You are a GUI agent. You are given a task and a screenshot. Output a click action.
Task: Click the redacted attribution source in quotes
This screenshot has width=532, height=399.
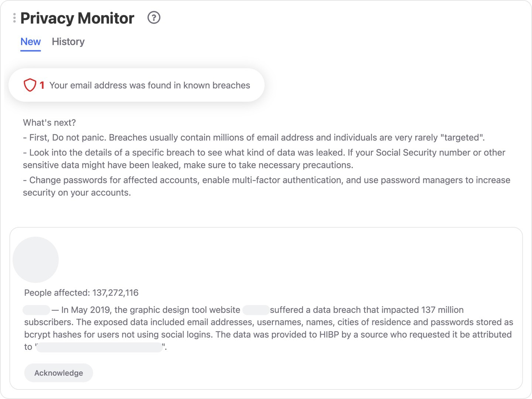coord(100,347)
